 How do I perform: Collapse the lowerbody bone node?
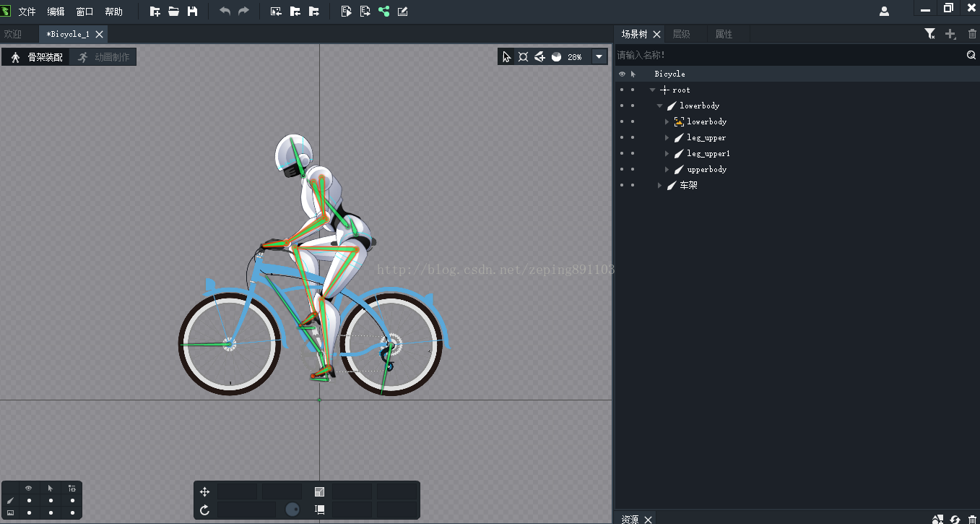pyautogui.click(x=660, y=106)
